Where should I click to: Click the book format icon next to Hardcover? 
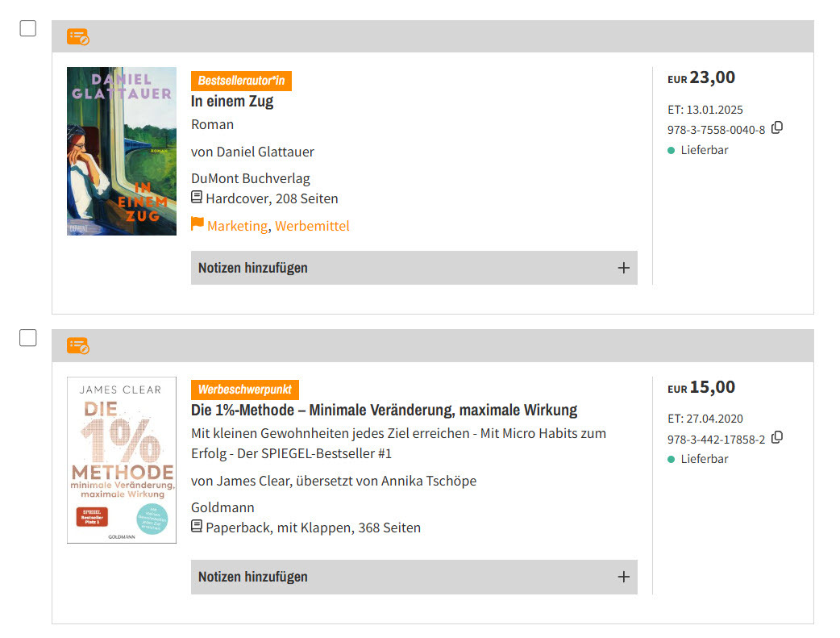pos(197,198)
